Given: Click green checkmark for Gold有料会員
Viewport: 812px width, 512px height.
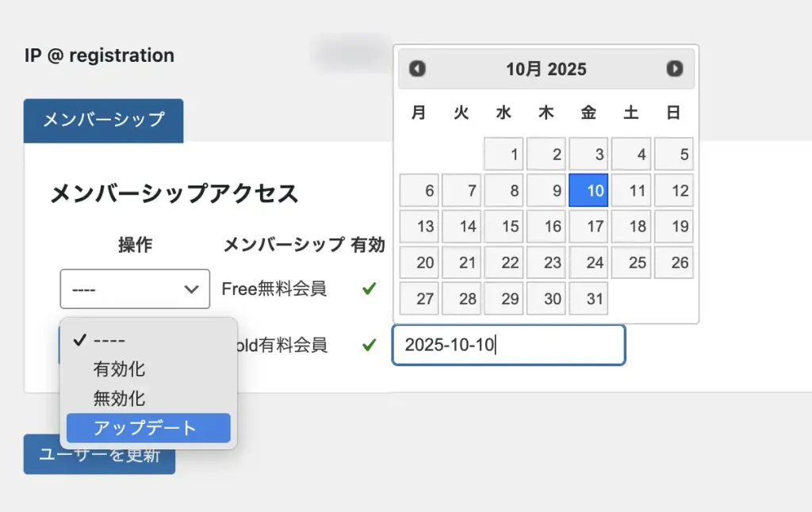Looking at the screenshot, I should point(369,345).
